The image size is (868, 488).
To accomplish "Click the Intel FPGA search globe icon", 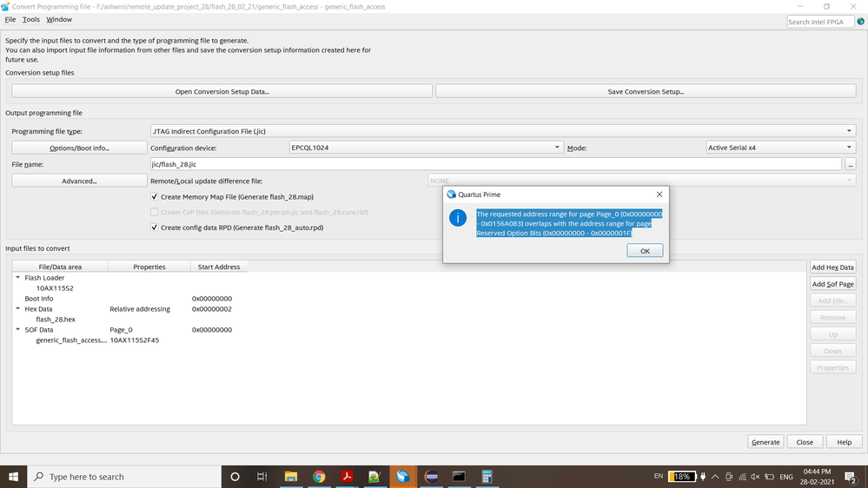I will click(x=861, y=22).
